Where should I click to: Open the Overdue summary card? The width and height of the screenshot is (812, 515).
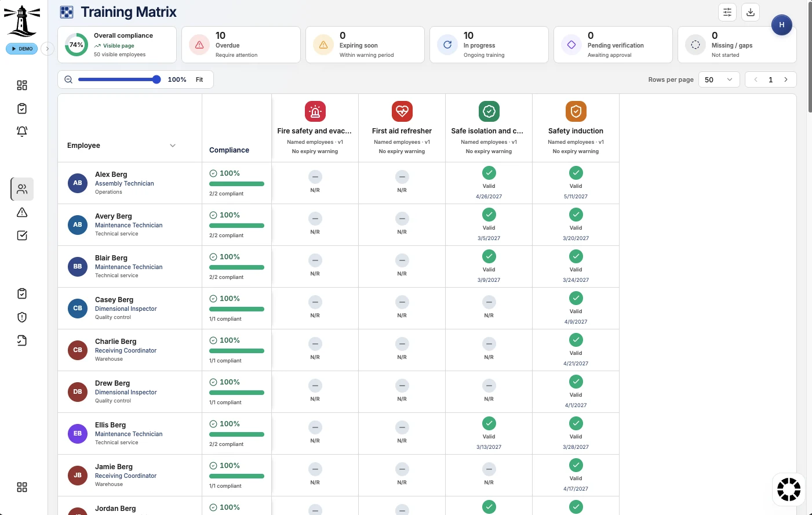click(241, 45)
